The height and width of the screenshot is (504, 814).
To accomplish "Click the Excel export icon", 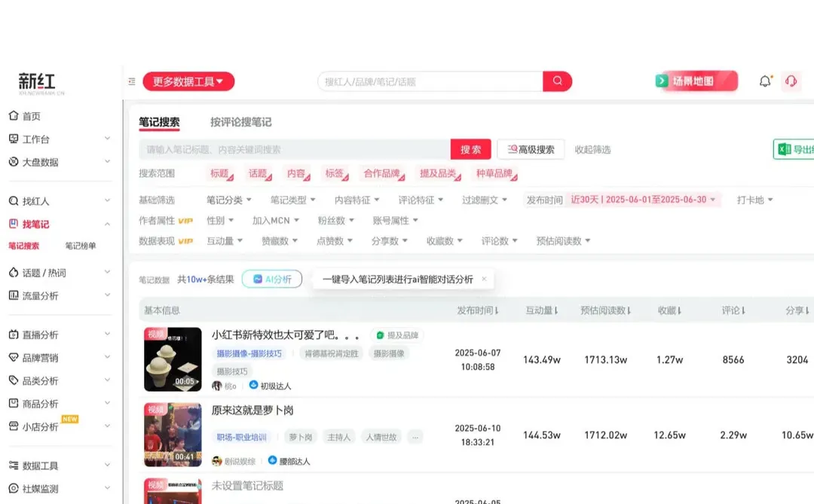I will 784,149.
